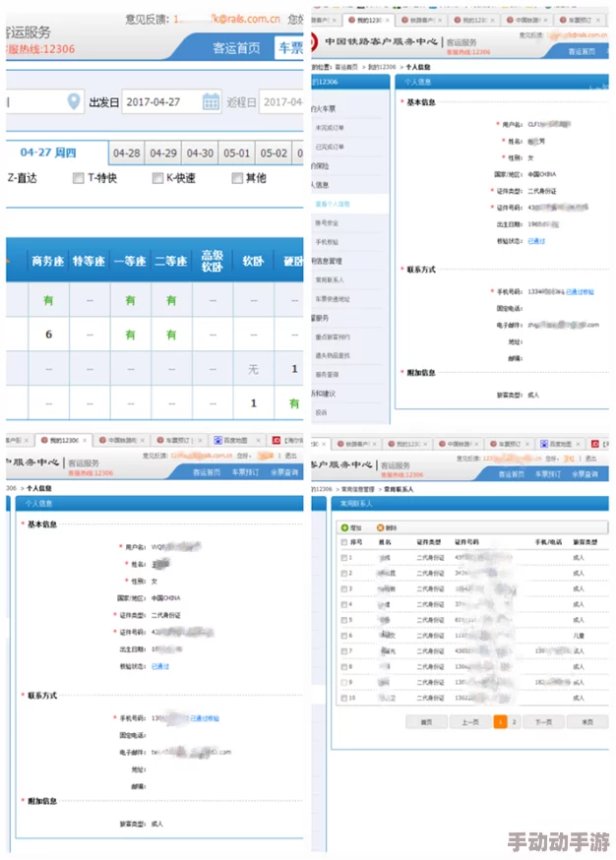Click the 我的12306 breadcrumb on the CLF user page
This screenshot has width=616, height=860.
(x=381, y=67)
